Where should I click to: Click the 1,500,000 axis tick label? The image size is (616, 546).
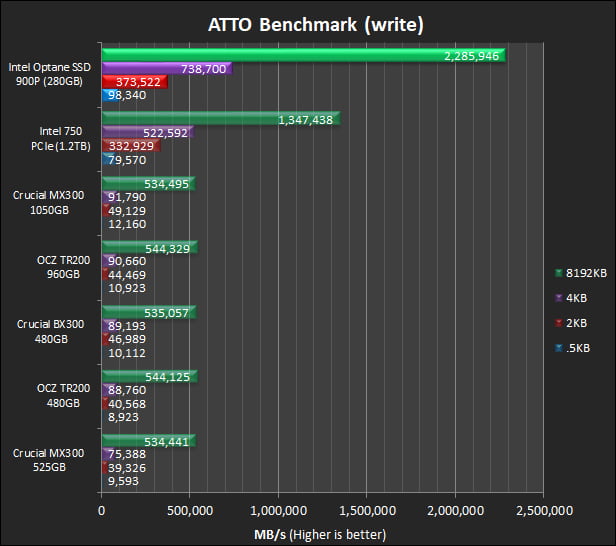(367, 511)
